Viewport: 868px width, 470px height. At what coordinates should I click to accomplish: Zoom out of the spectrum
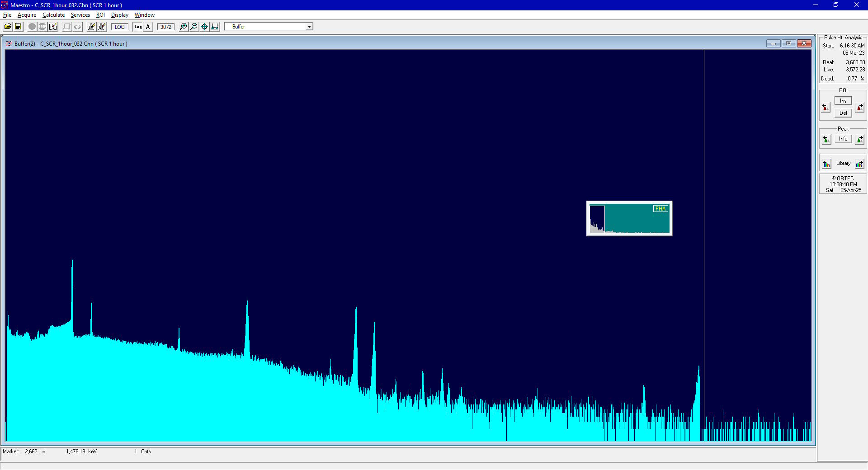pyautogui.click(x=193, y=27)
